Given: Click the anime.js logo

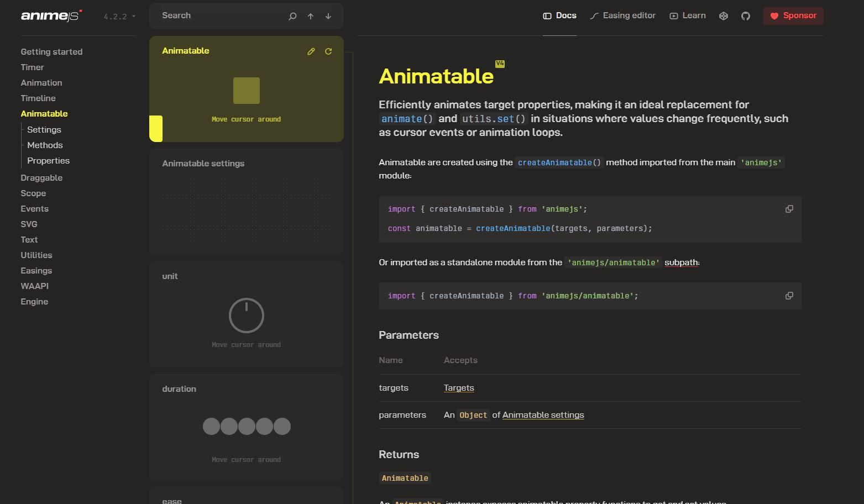Looking at the screenshot, I should [x=51, y=16].
